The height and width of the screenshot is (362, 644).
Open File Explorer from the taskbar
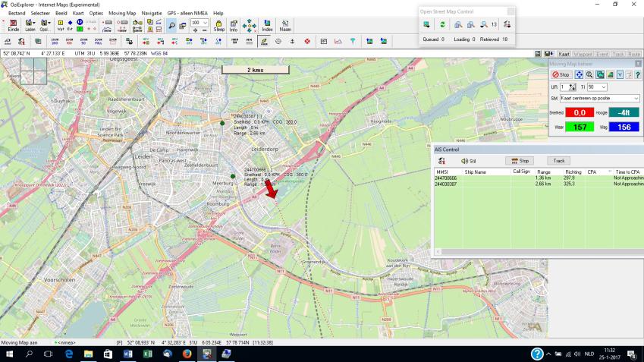coord(88,354)
